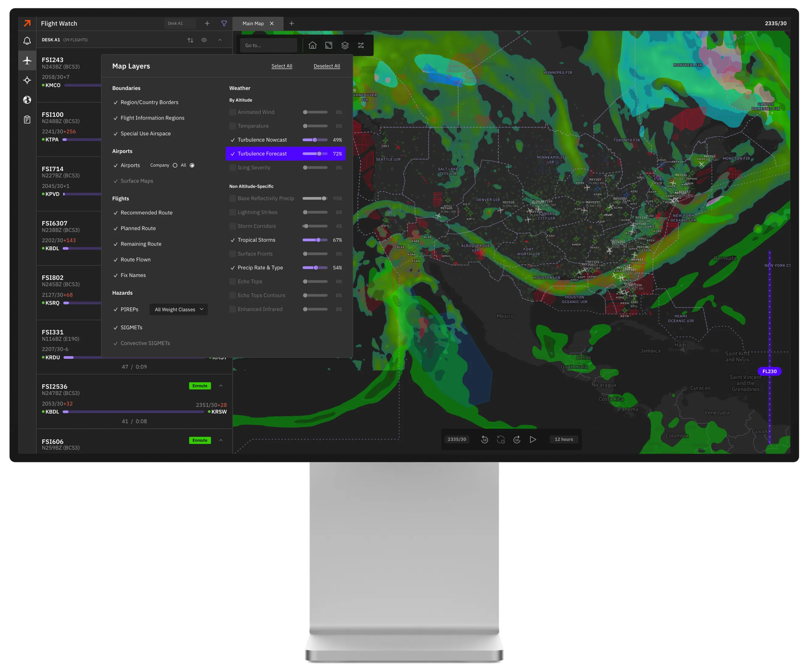Click the sort arrows icon in Desk A1
This screenshot has height=672, width=808.
tap(190, 40)
